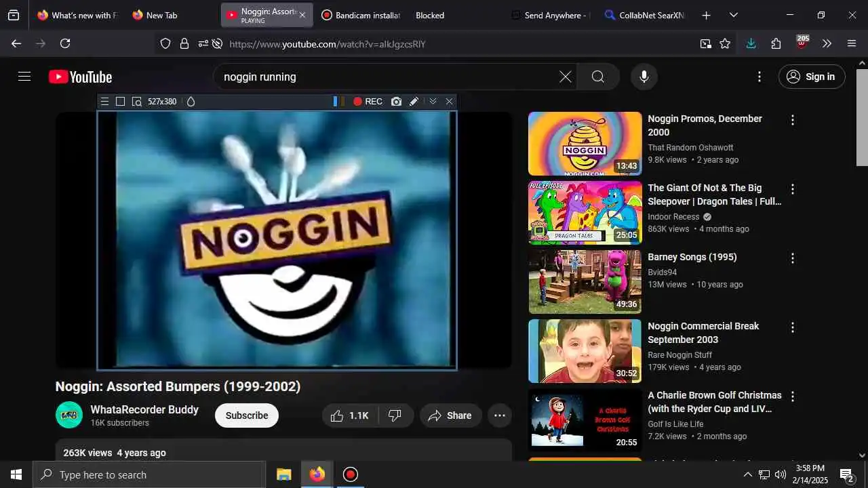The image size is (868, 488).
Task: Open File Explorer from the taskbar
Action: (x=284, y=474)
